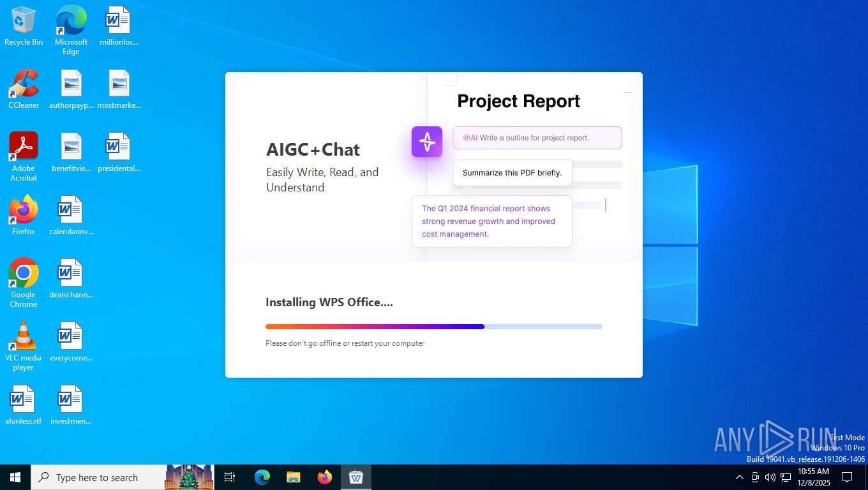Click 'Easily Write, Read, and Understand' text
Image resolution: width=868 pixels, height=490 pixels.
pos(322,180)
